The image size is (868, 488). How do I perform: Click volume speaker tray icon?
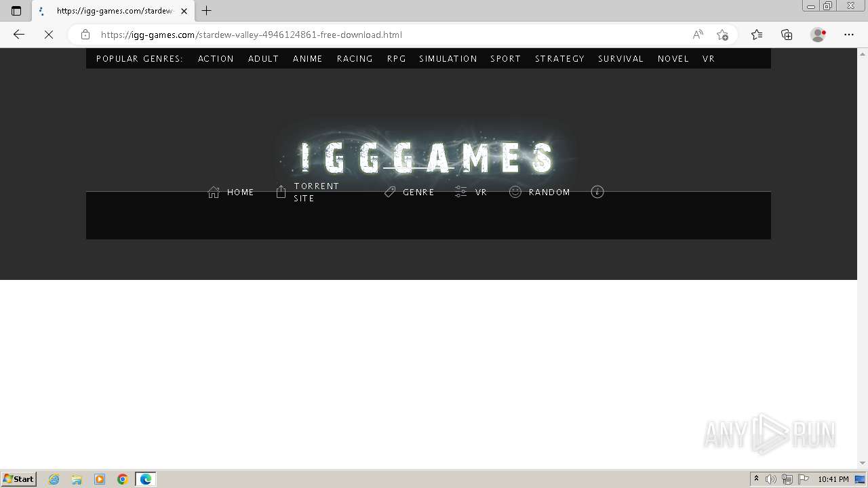[771, 479]
